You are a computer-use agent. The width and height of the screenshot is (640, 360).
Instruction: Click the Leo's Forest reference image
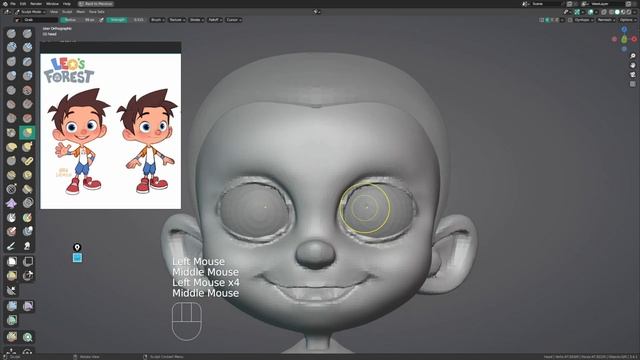(111, 131)
